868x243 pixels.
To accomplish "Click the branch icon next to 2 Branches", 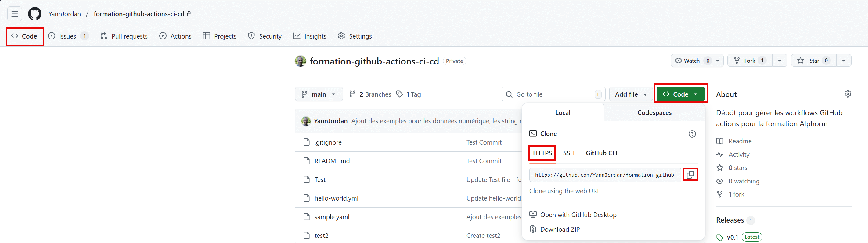I will coord(353,94).
